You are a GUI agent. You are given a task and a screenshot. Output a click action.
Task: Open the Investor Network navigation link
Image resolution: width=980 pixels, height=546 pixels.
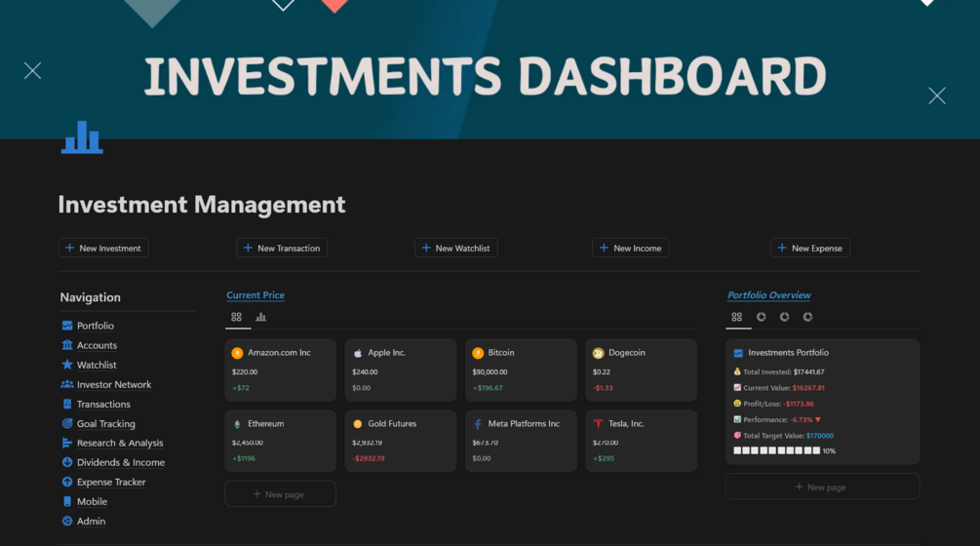(114, 384)
